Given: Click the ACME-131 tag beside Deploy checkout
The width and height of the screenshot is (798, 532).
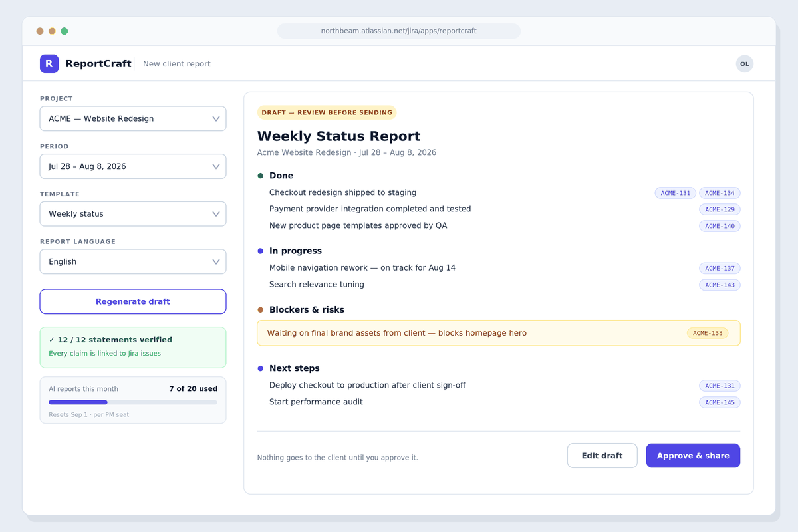Looking at the screenshot, I should tap(720, 386).
